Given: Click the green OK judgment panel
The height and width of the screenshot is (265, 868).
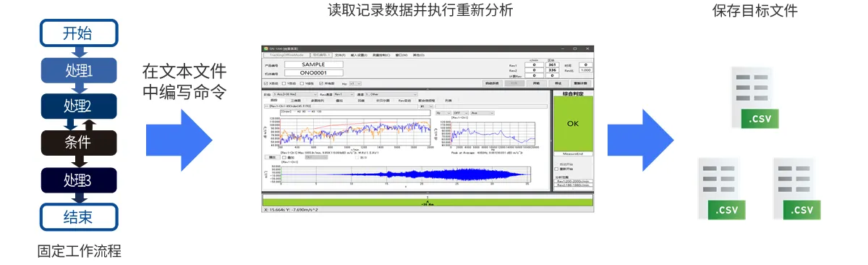Looking at the screenshot, I should pyautogui.click(x=573, y=123).
